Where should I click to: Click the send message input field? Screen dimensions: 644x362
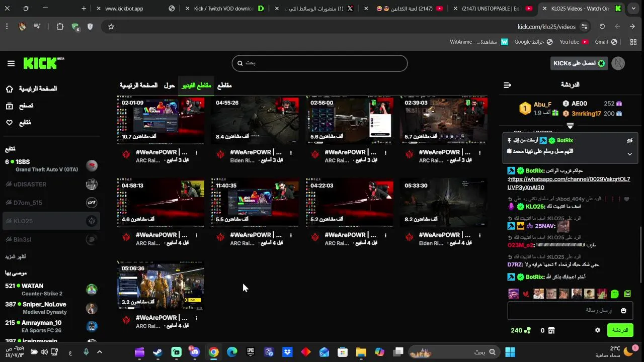click(x=570, y=311)
